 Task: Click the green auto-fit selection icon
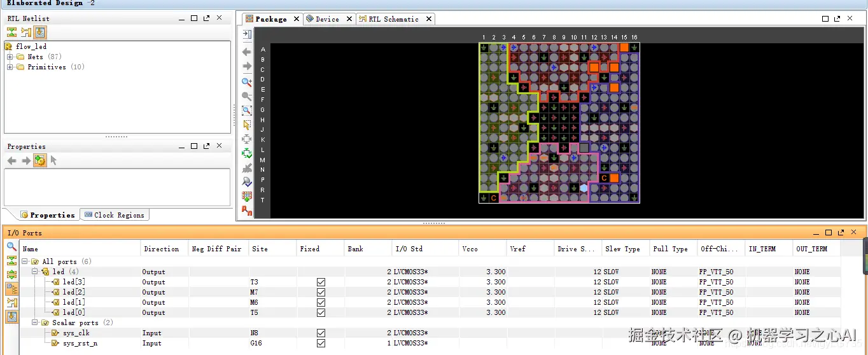tap(247, 153)
